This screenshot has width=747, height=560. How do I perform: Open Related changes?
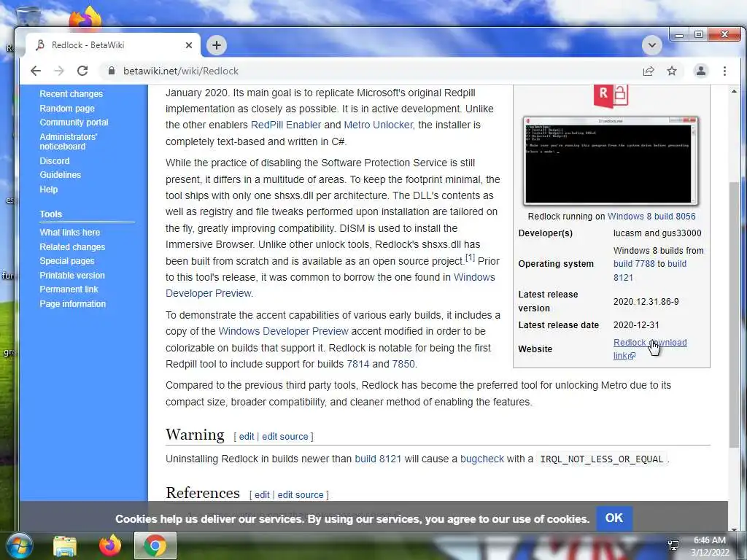72,246
